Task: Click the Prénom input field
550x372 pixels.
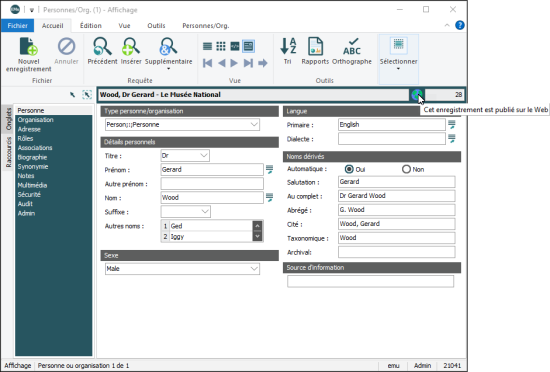Action: tap(212, 170)
